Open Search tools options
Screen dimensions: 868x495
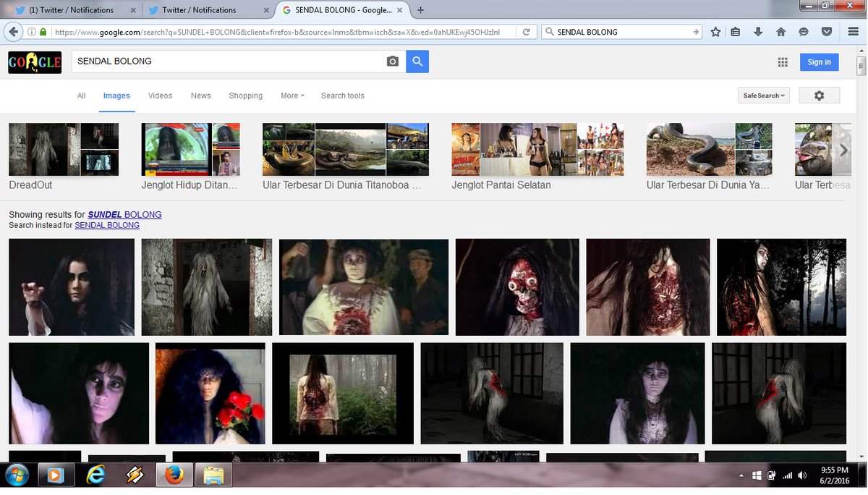coord(342,96)
